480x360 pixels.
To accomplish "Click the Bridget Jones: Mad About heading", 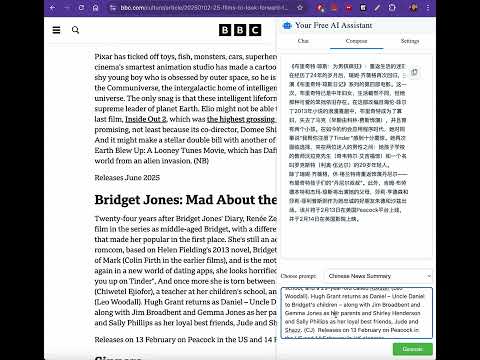I will 186,200.
